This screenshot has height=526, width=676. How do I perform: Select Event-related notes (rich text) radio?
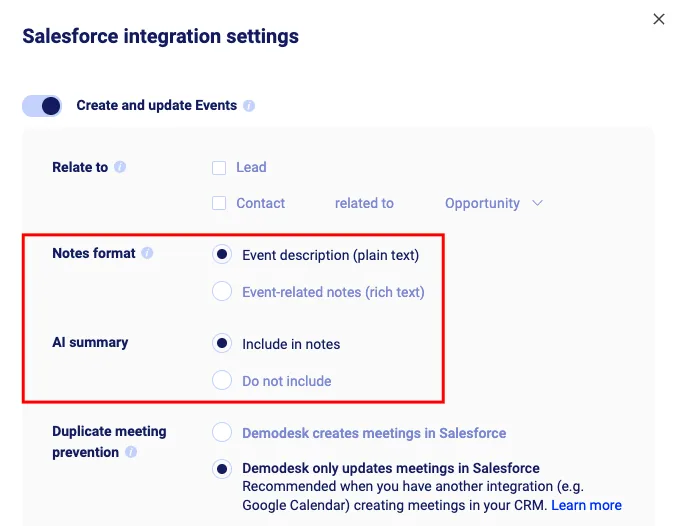point(222,291)
